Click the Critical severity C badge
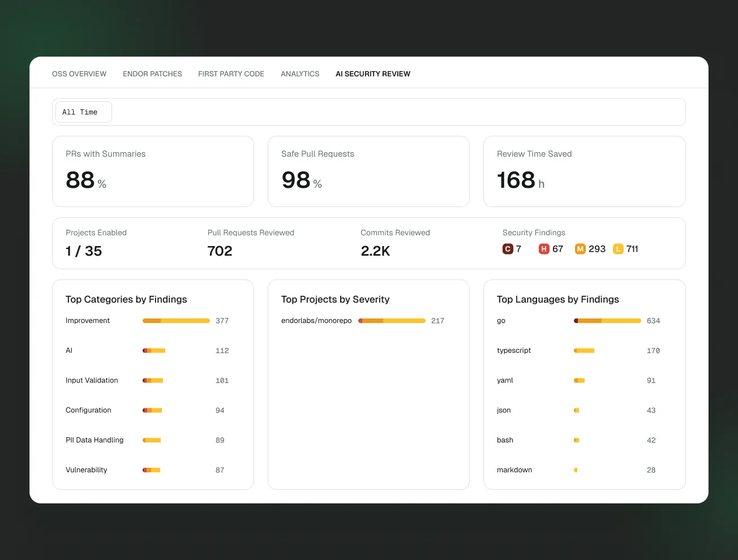 tap(508, 249)
